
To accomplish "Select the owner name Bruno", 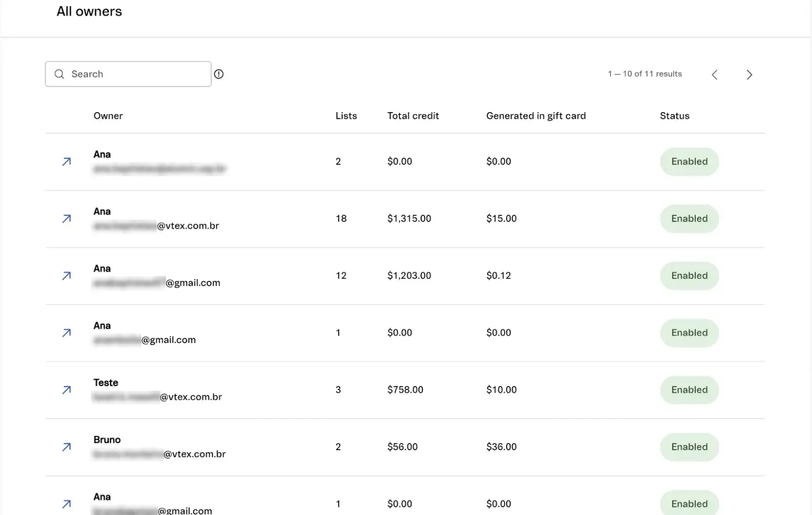I will tap(107, 440).
